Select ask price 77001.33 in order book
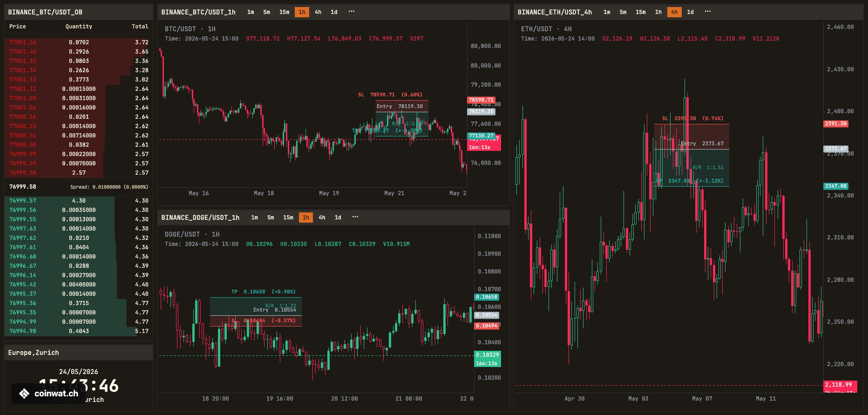The image size is (868, 415). pyautogui.click(x=23, y=80)
